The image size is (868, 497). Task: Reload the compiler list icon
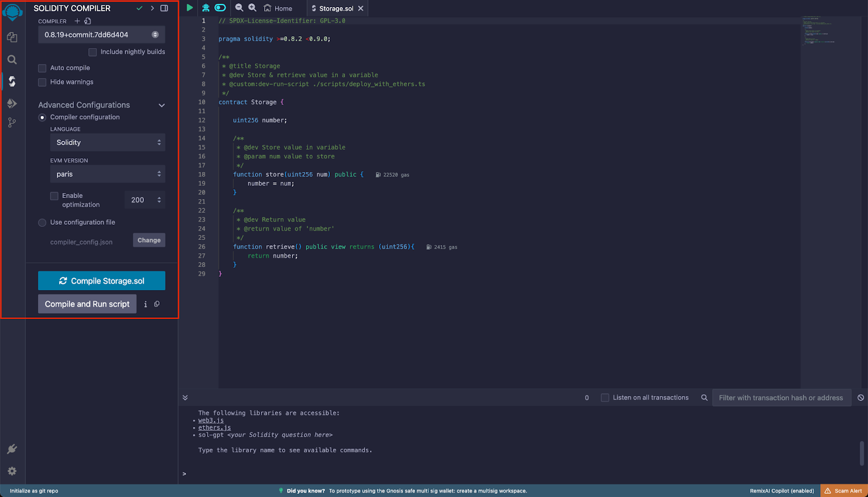pyautogui.click(x=87, y=21)
